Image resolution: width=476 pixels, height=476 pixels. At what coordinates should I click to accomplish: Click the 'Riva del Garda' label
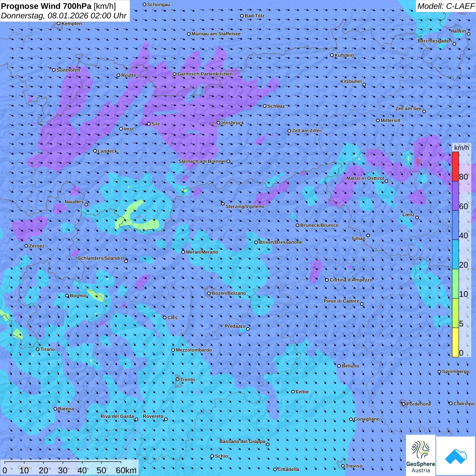pyautogui.click(x=117, y=416)
